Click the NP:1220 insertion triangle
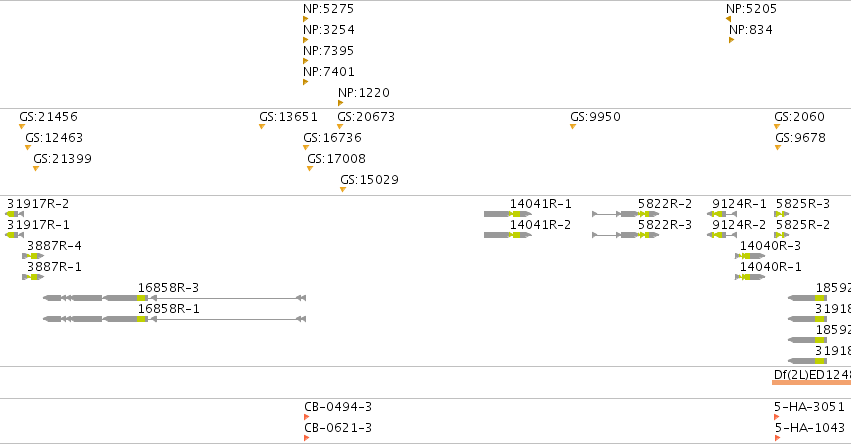851x444 pixels. (x=340, y=103)
